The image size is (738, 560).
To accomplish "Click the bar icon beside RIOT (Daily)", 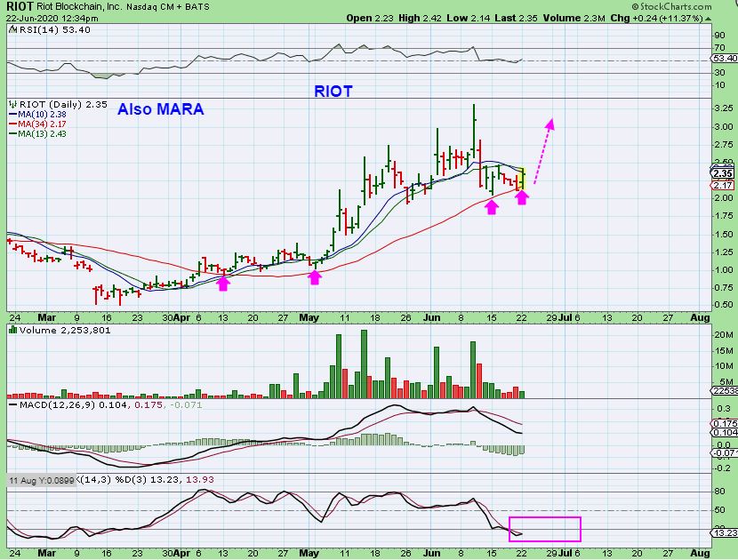I will pos(13,104).
